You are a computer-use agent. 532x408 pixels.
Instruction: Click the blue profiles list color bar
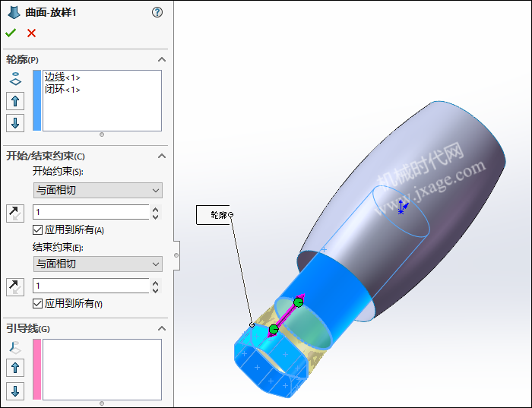[37, 100]
